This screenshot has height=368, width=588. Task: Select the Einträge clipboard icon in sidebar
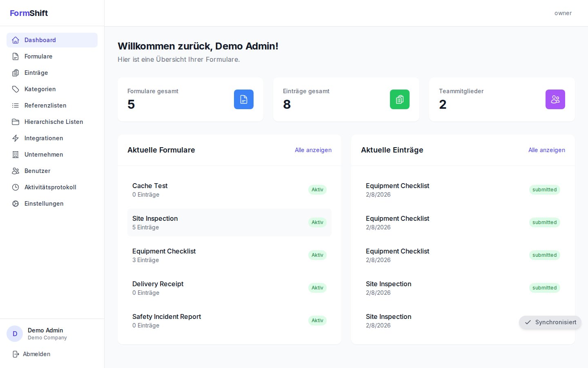pyautogui.click(x=16, y=73)
